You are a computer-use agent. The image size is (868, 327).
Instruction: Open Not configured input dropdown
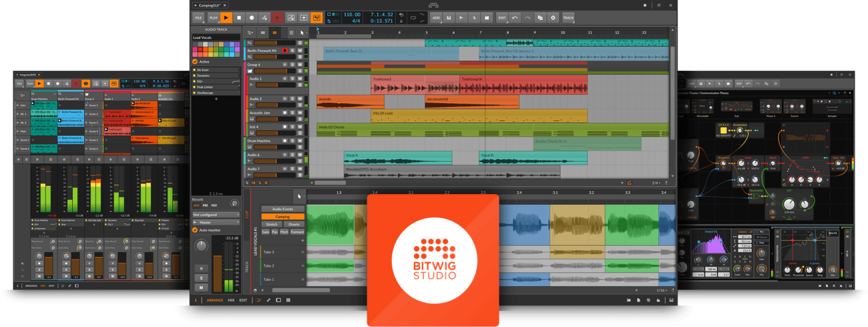(x=216, y=215)
